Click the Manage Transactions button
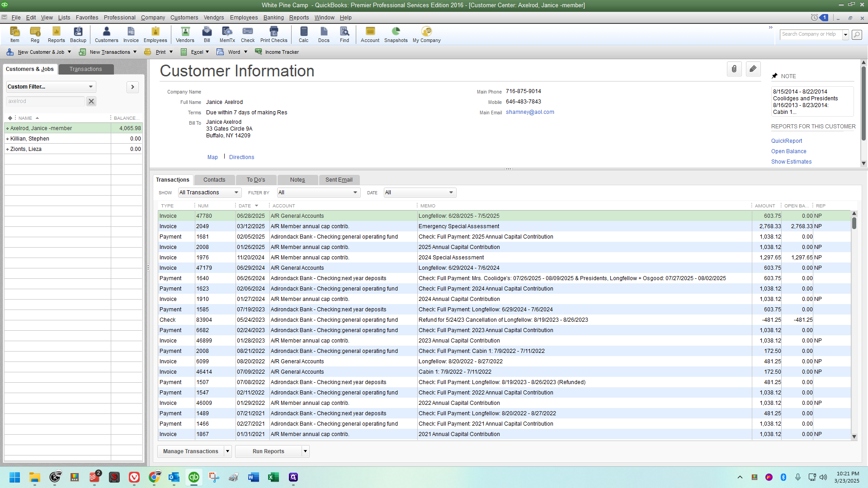 point(190,451)
